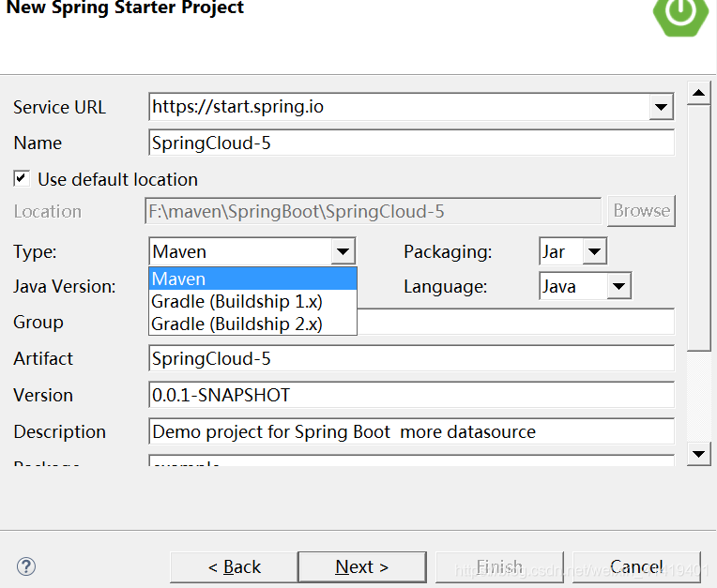
Task: Click the 'Packaging:' label
Action: click(448, 252)
